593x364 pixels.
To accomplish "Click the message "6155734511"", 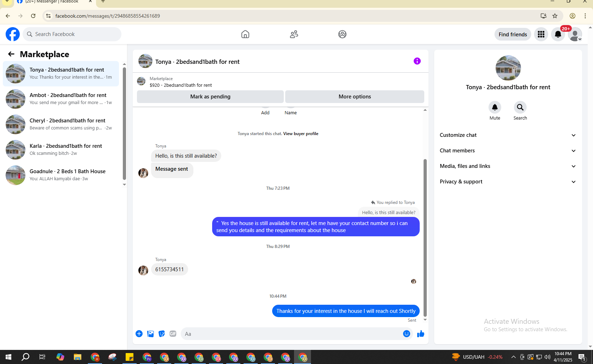I will [x=169, y=269].
